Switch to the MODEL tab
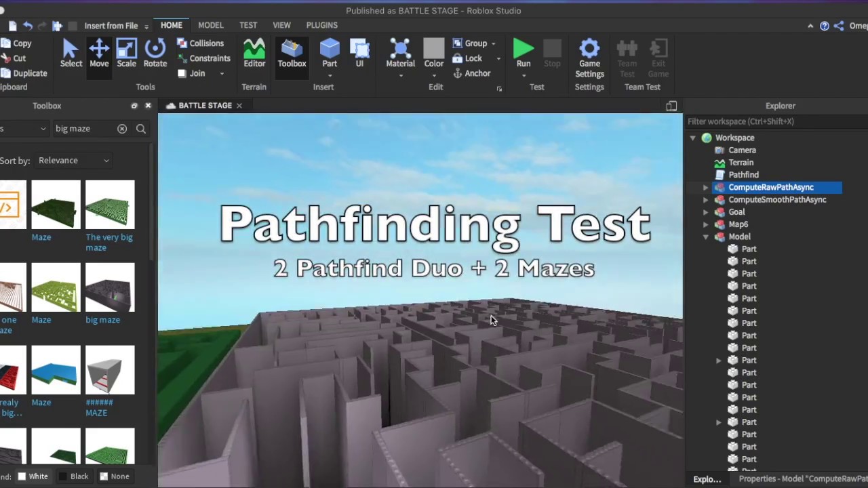 point(210,25)
